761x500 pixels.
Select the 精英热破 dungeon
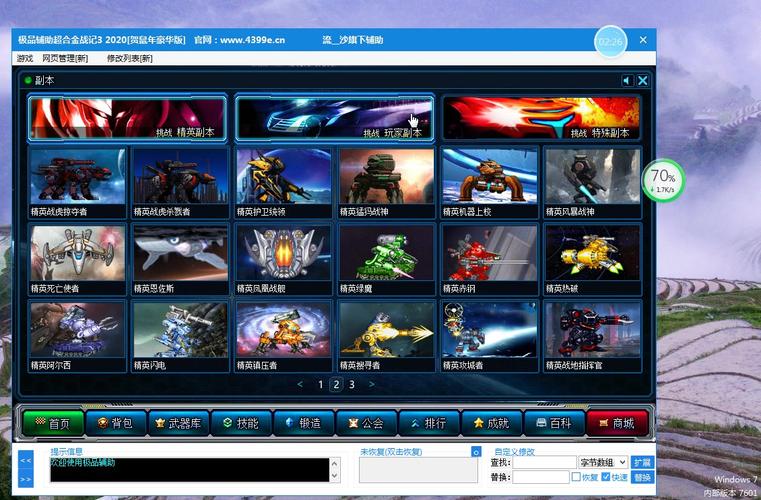click(x=592, y=259)
